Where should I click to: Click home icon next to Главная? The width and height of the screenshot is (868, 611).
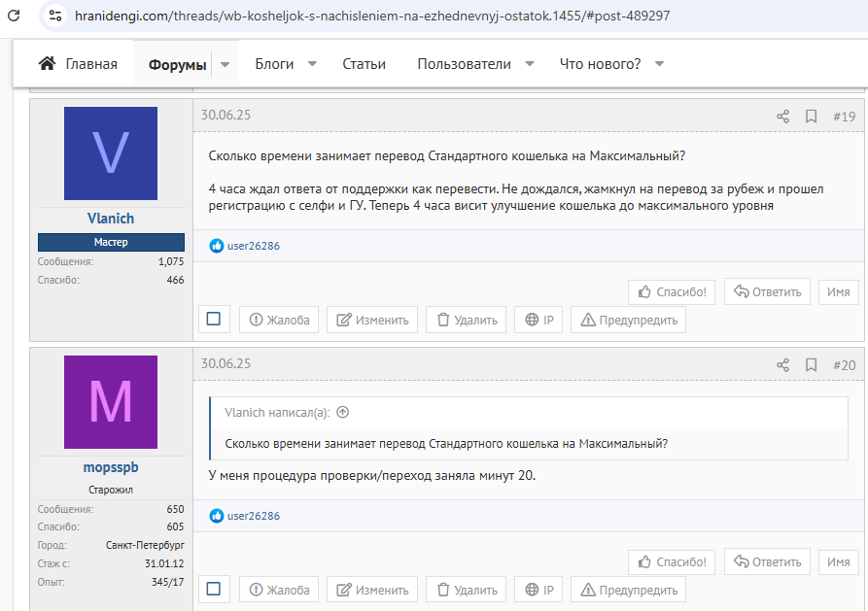(47, 64)
